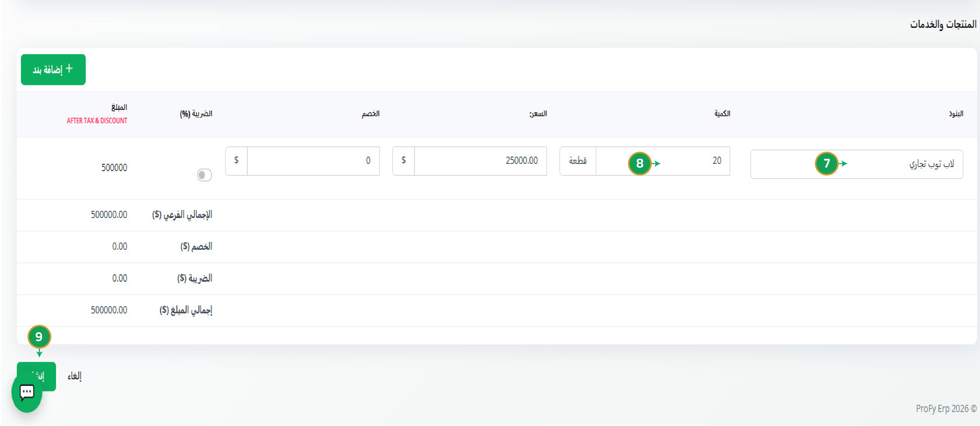Click the الضريبة (%) column header

(196, 114)
